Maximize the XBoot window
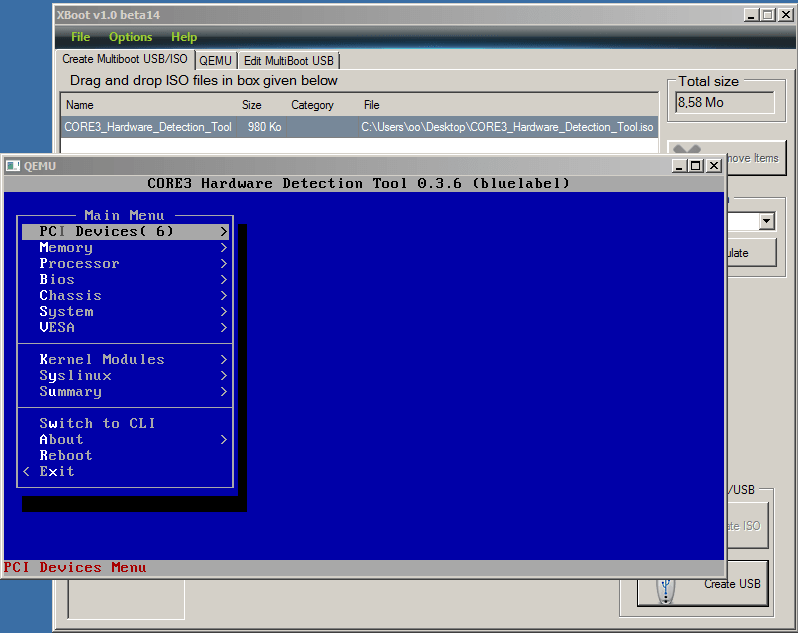The width and height of the screenshot is (798, 633). (767, 15)
